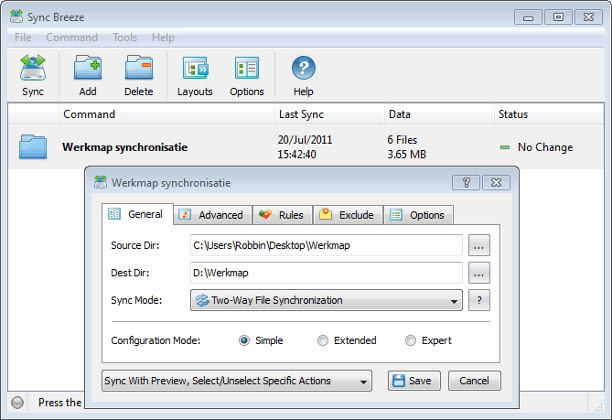Select the Werkmap synchronisatie folder icon
Viewport: 612px width, 420px height.
(x=33, y=147)
